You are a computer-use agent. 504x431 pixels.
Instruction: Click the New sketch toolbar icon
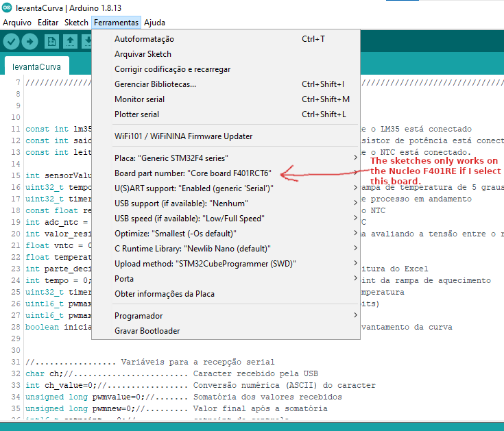[51, 41]
